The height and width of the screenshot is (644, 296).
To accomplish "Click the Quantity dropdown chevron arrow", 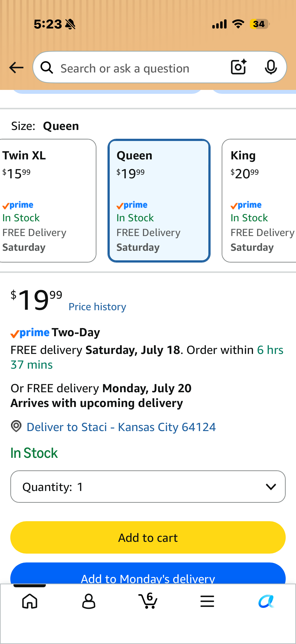I will 271,487.
